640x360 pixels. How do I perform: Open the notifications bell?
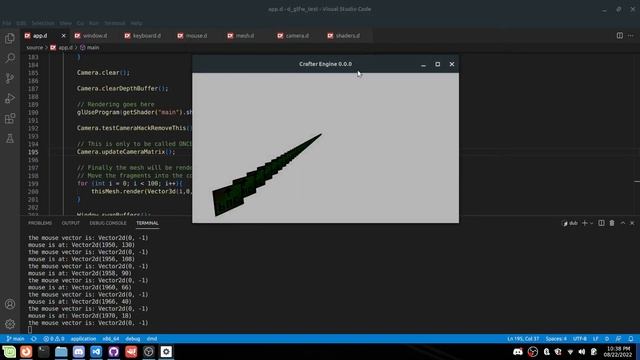click(631, 339)
